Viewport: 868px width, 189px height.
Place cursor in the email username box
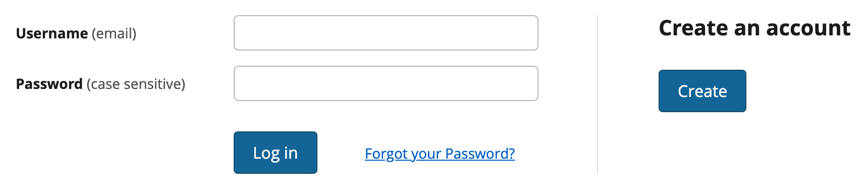click(386, 33)
